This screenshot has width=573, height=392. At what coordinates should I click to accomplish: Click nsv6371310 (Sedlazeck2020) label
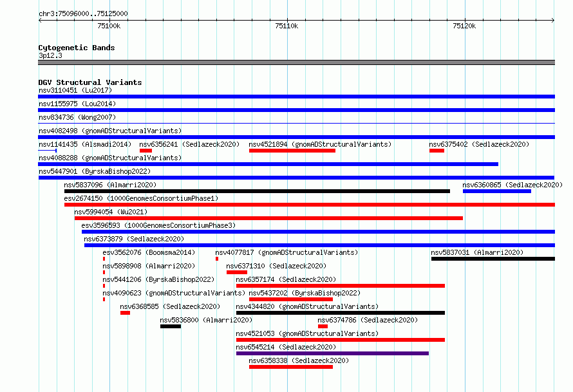pos(276,266)
